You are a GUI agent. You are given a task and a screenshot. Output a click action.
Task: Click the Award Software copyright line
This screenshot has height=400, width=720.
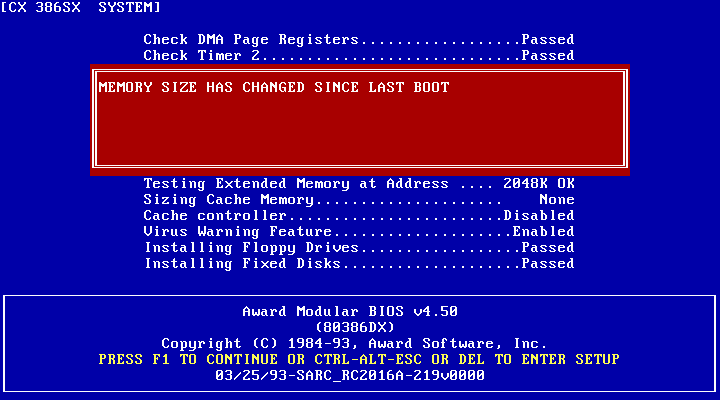pyautogui.click(x=354, y=343)
